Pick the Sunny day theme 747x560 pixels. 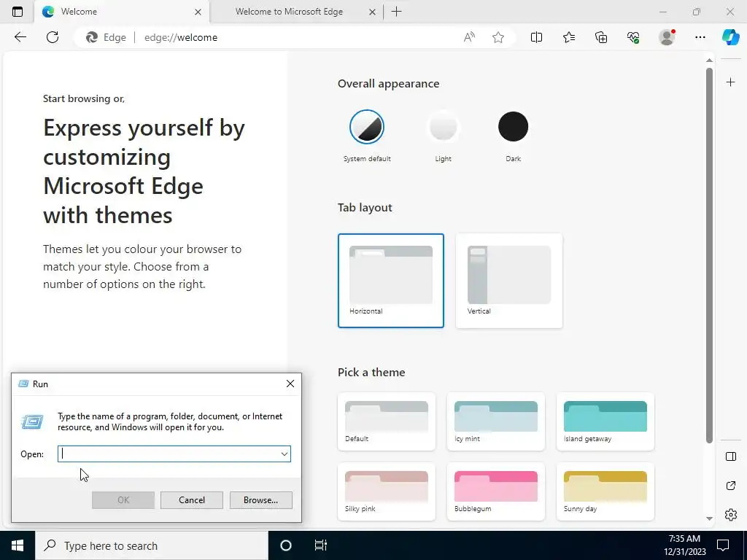click(x=605, y=491)
